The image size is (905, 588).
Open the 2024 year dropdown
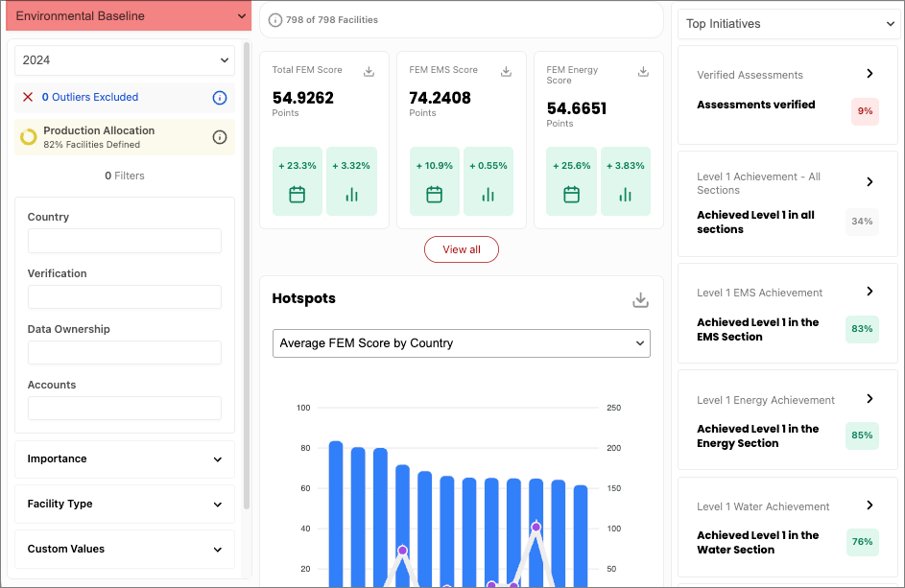pyautogui.click(x=125, y=60)
